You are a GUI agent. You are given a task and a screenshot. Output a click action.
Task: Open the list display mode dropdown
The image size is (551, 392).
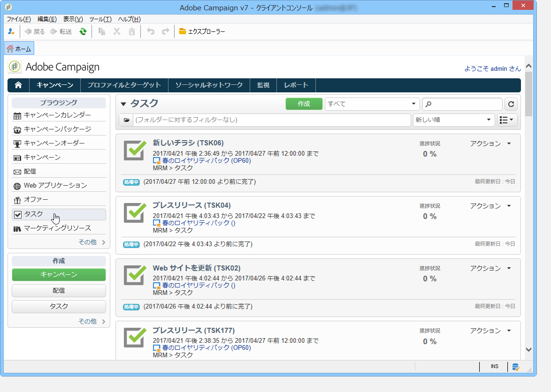tap(506, 120)
